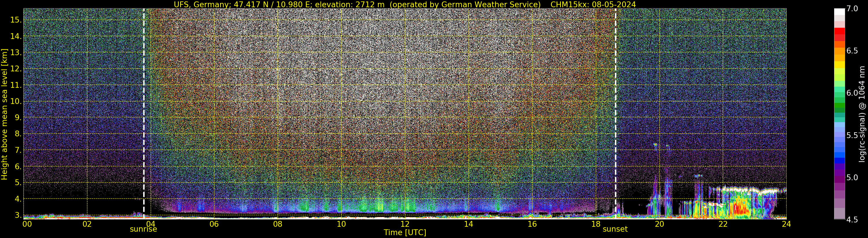The height and width of the screenshot is (238, 868).
Task: Click the height axis tick '4.'
Action: [x=18, y=199]
